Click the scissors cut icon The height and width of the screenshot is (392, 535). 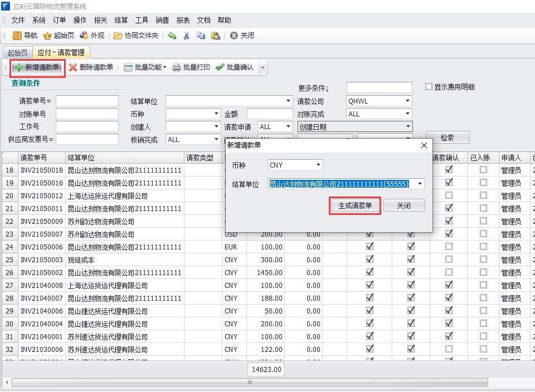point(187,36)
